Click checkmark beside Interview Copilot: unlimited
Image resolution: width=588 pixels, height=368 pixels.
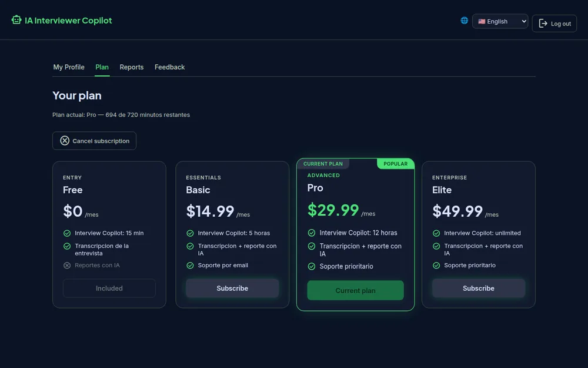436,233
